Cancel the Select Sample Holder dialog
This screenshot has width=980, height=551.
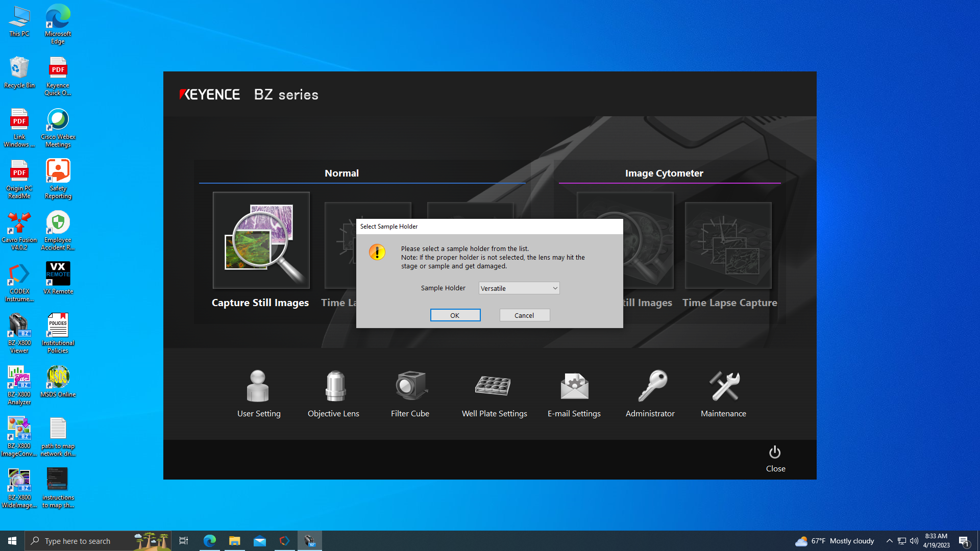[524, 315]
